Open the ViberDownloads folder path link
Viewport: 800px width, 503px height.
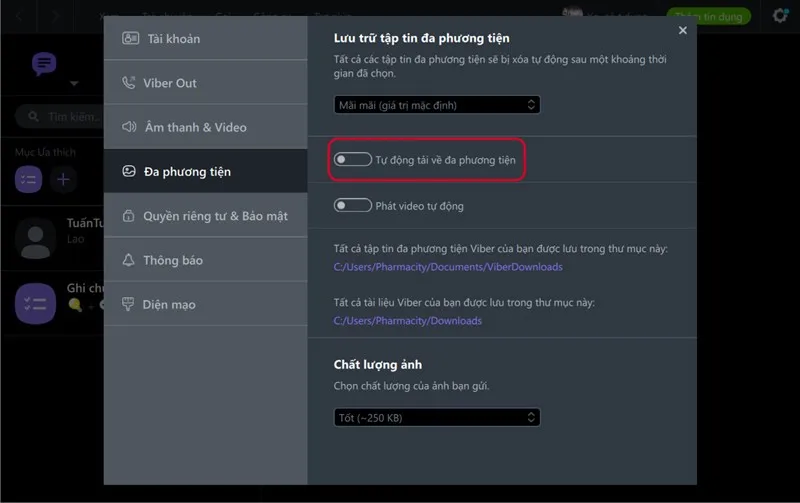tap(448, 267)
